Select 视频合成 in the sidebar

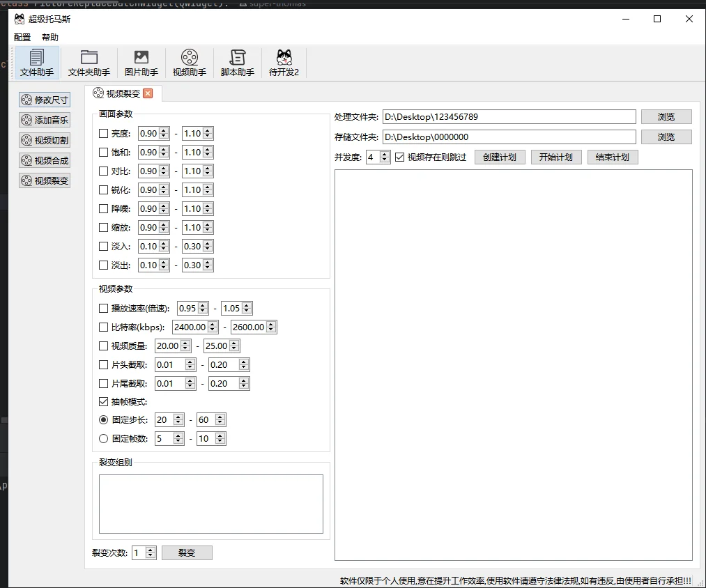click(x=45, y=160)
